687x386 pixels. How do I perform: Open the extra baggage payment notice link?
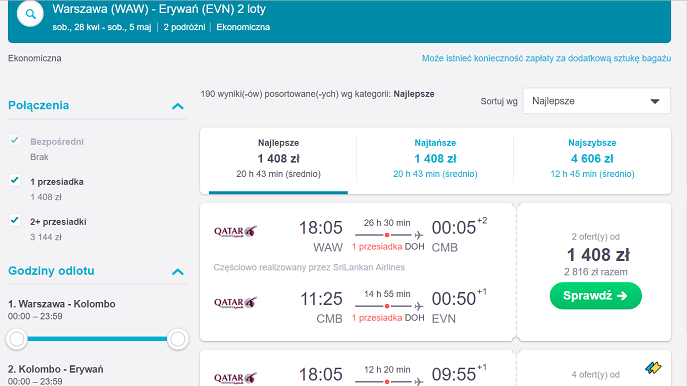coord(546,58)
